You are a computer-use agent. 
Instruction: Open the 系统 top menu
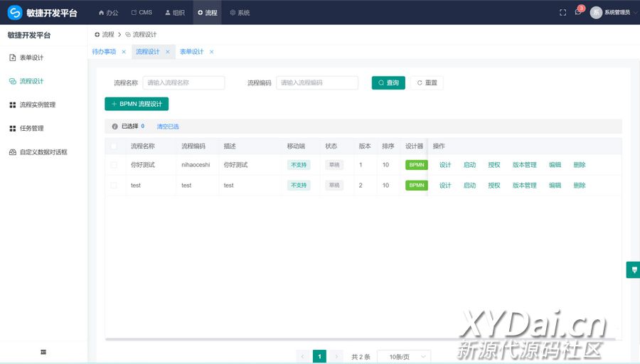[240, 13]
